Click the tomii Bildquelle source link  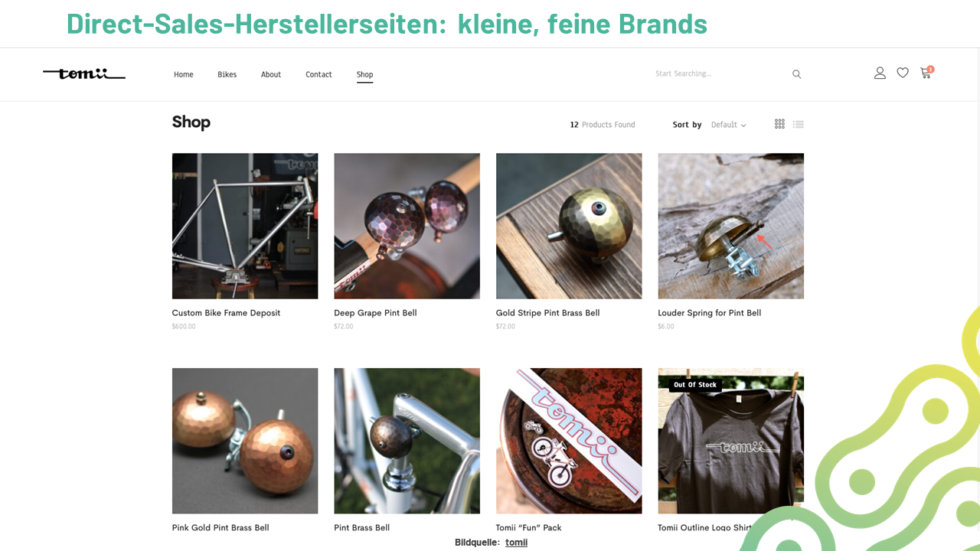(x=516, y=543)
